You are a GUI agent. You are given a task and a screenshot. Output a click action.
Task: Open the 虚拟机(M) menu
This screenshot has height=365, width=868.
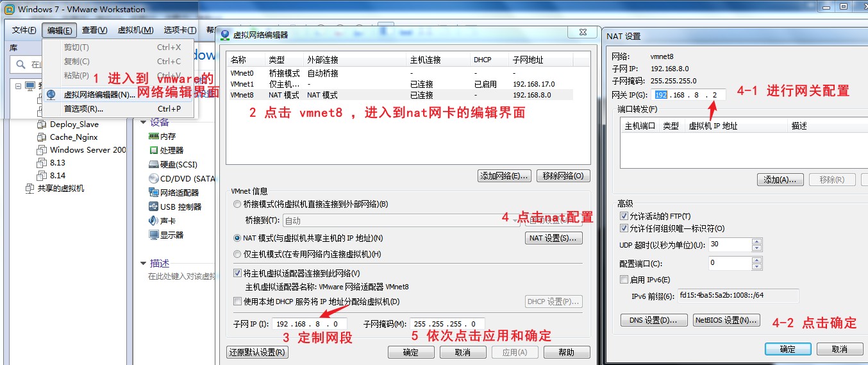[135, 30]
